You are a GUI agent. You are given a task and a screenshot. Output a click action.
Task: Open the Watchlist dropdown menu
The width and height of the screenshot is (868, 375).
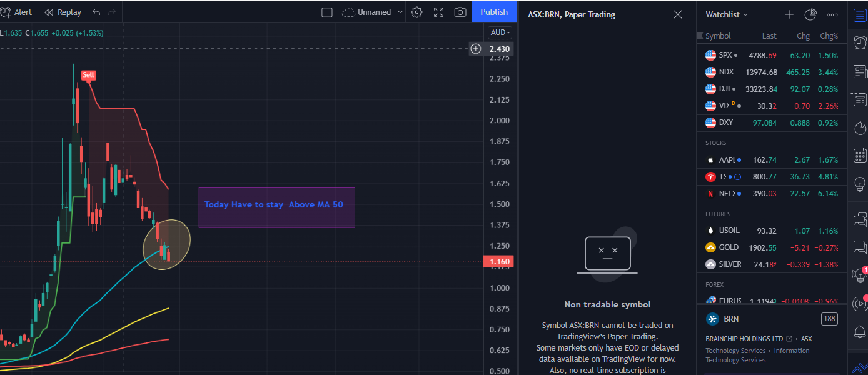pyautogui.click(x=727, y=14)
